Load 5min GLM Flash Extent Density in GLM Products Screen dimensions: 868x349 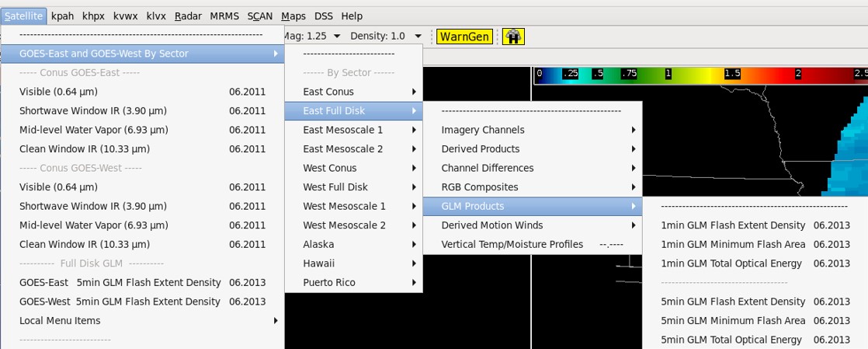point(755,302)
